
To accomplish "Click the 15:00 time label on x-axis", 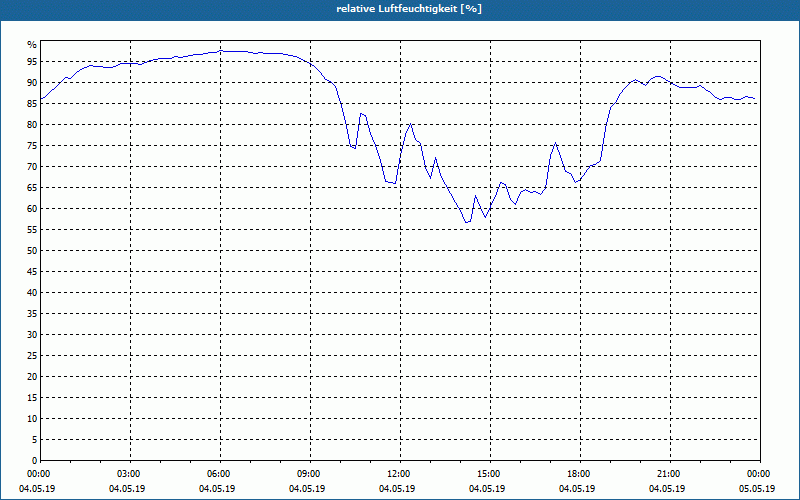I will [490, 474].
